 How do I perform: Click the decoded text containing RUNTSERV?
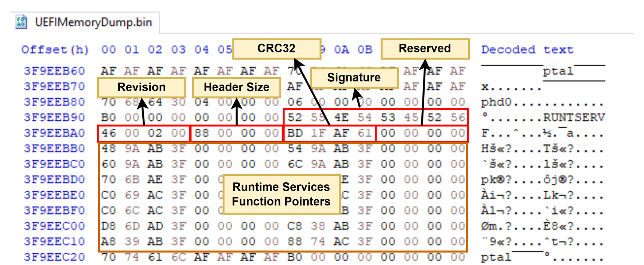543,117
